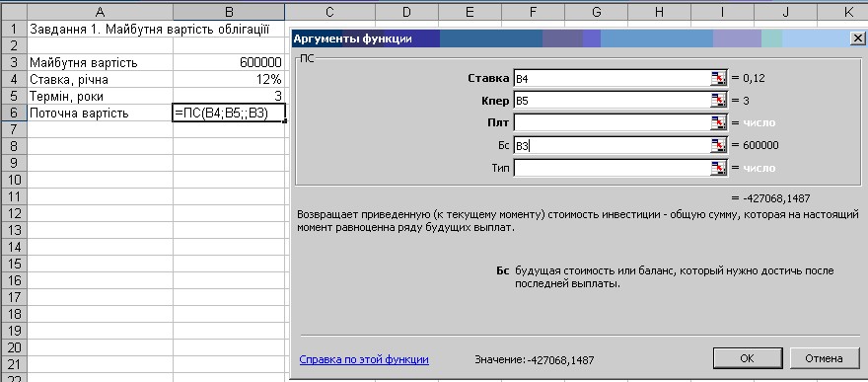Click range selector icon for Ставка field
Screen dimensions: 868x382
718,78
